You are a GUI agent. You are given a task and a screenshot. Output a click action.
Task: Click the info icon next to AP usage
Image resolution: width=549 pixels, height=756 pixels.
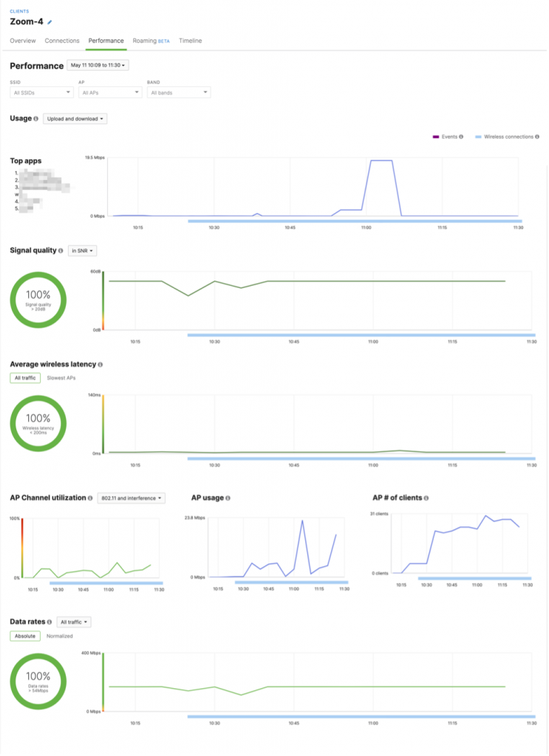point(229,498)
